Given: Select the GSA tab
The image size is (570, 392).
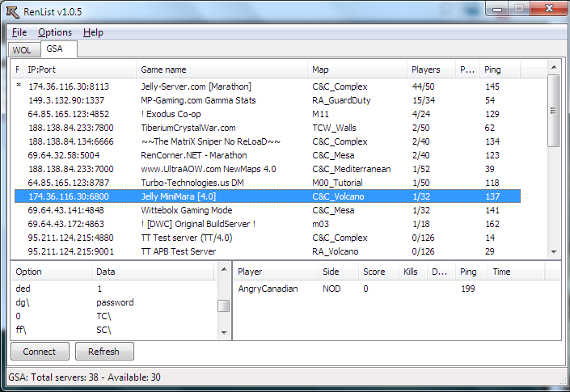Looking at the screenshot, I should [x=55, y=49].
